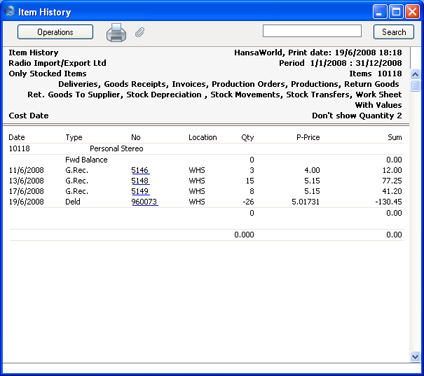424x376 pixels.
Task: Click the Radio Import/Export Ltd heading
Action: tap(57, 63)
